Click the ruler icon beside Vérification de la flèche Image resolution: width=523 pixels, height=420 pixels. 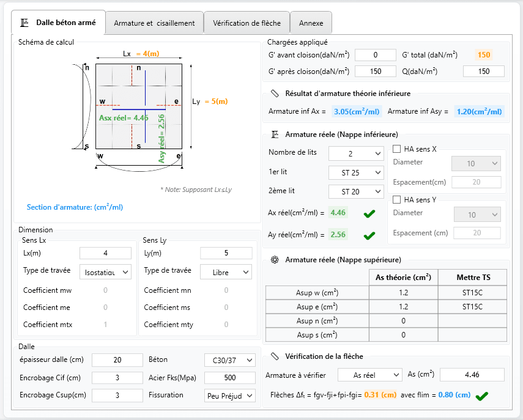pos(275,356)
